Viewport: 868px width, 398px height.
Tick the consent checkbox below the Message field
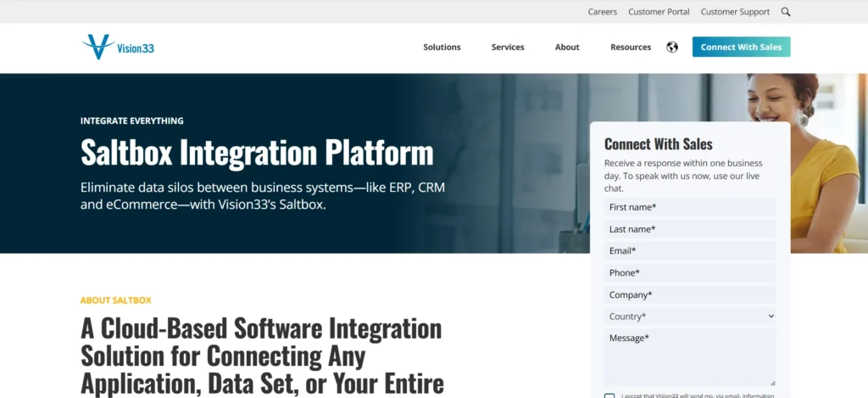click(x=609, y=395)
